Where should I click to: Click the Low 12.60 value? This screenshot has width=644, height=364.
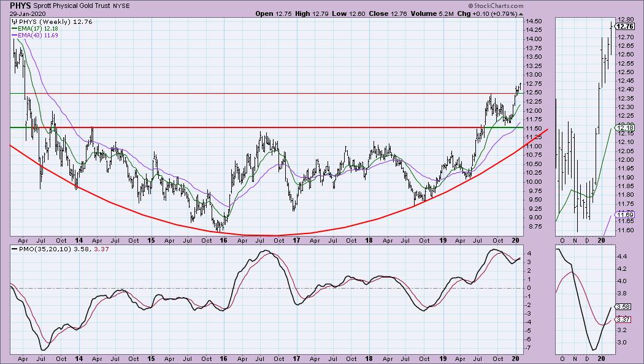348,13
